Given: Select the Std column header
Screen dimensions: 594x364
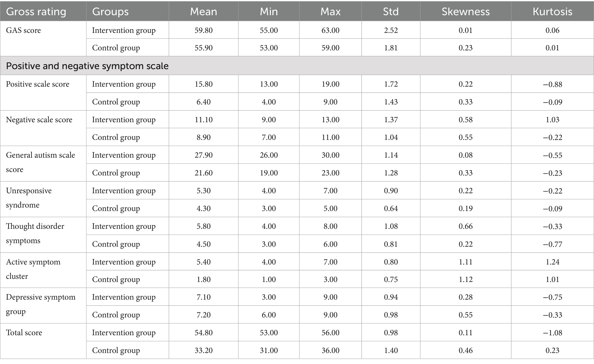Looking at the screenshot, I should point(391,11).
